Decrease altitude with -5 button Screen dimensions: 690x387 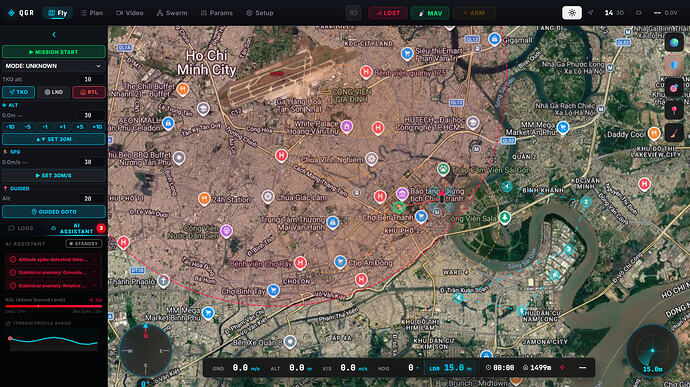tap(27, 127)
